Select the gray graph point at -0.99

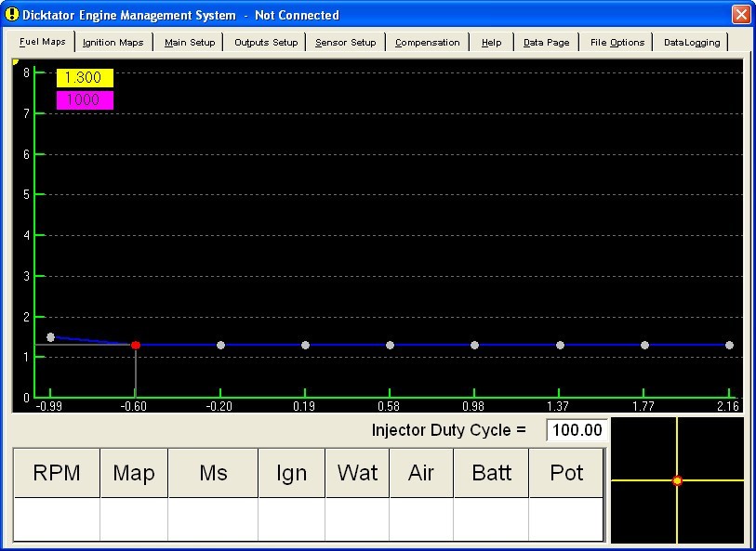pos(51,337)
